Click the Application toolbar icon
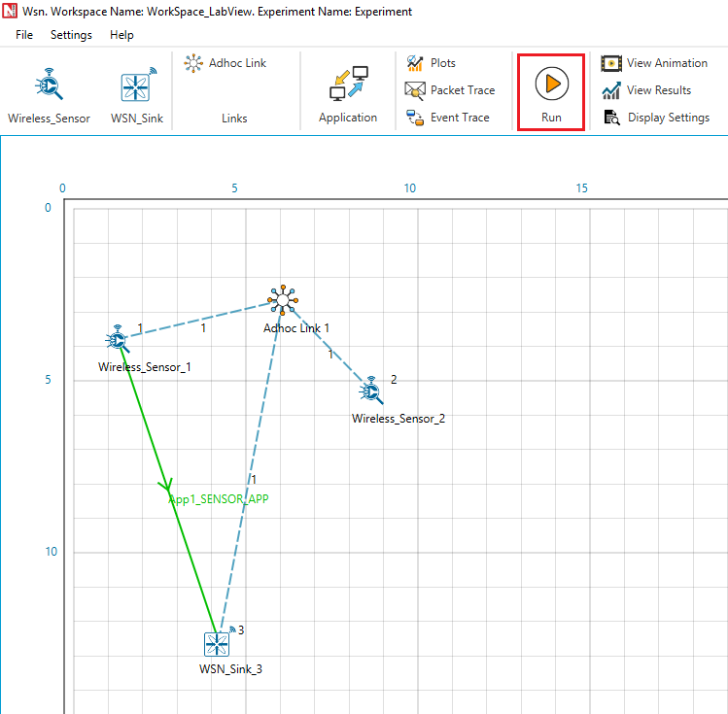The height and width of the screenshot is (714, 728). [x=349, y=84]
